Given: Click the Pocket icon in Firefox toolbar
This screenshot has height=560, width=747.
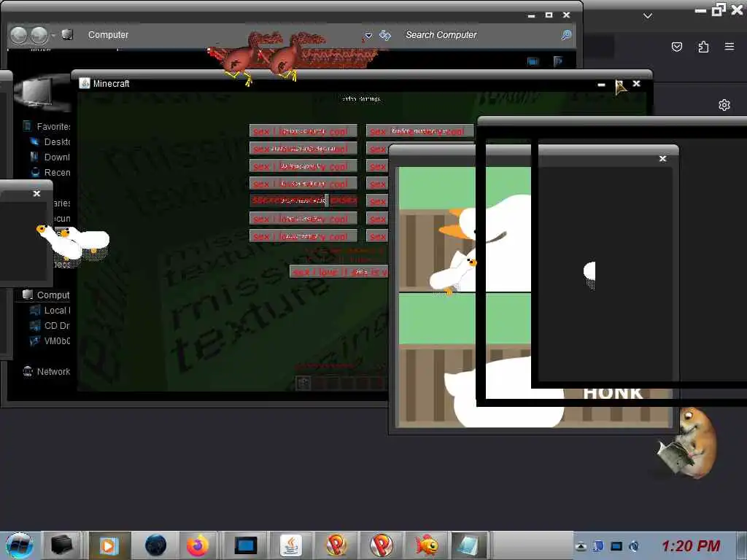Looking at the screenshot, I should [677, 47].
